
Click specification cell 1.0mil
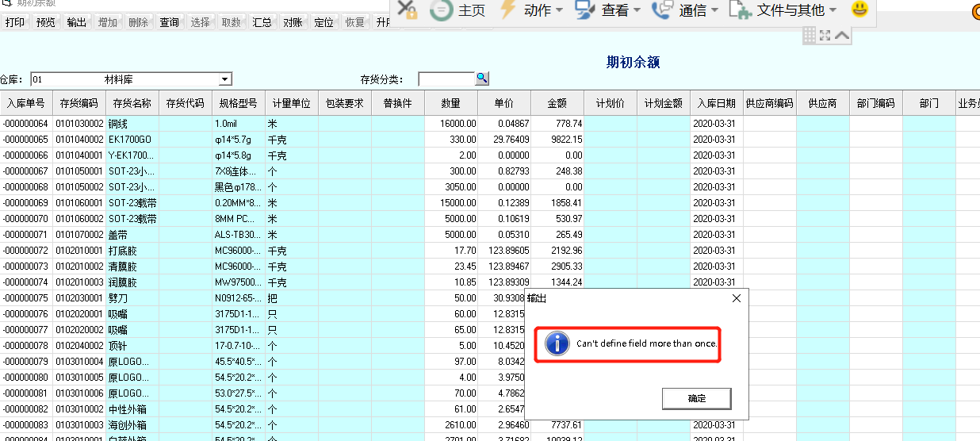pyautogui.click(x=239, y=124)
